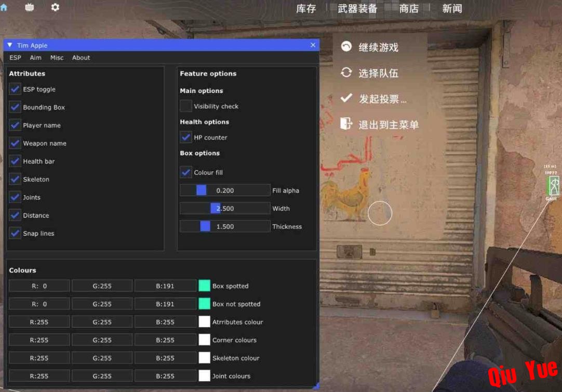
Task: Open the 武器装备 loadout menu
Action: point(357,9)
